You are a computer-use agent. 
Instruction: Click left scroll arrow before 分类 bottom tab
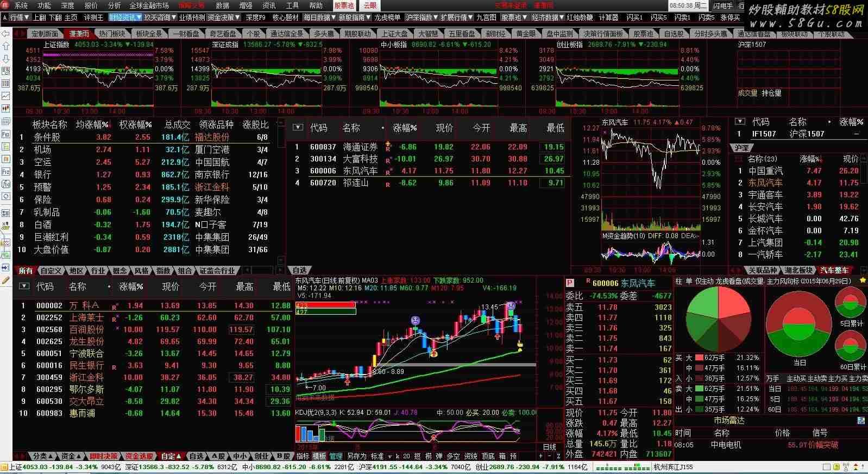(16, 456)
